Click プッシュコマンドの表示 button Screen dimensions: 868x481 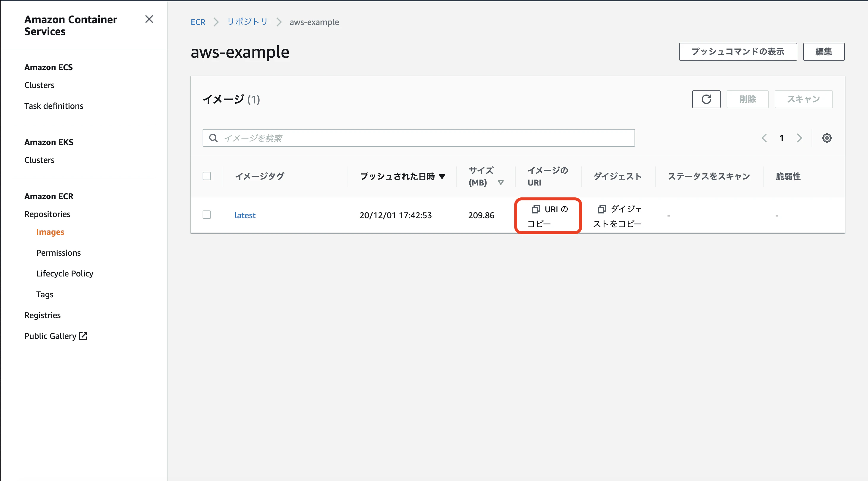(x=738, y=52)
